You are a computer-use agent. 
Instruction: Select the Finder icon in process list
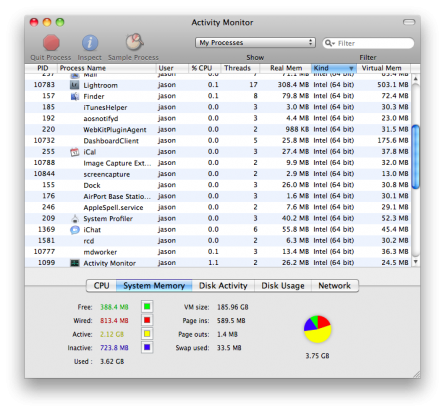tap(75, 96)
